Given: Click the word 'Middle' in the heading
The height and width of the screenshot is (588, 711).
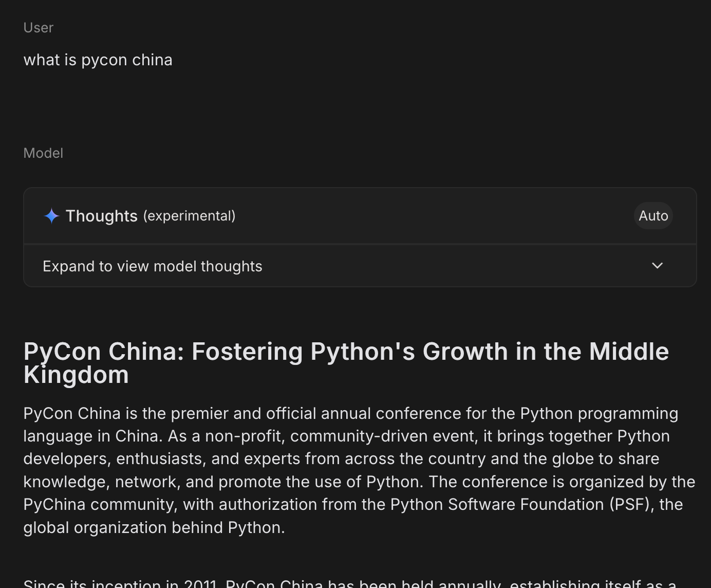Looking at the screenshot, I should click(x=629, y=352).
